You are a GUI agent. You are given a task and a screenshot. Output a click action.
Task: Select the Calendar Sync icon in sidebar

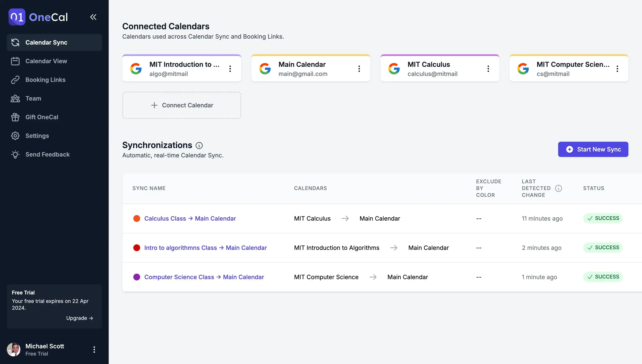coord(15,42)
